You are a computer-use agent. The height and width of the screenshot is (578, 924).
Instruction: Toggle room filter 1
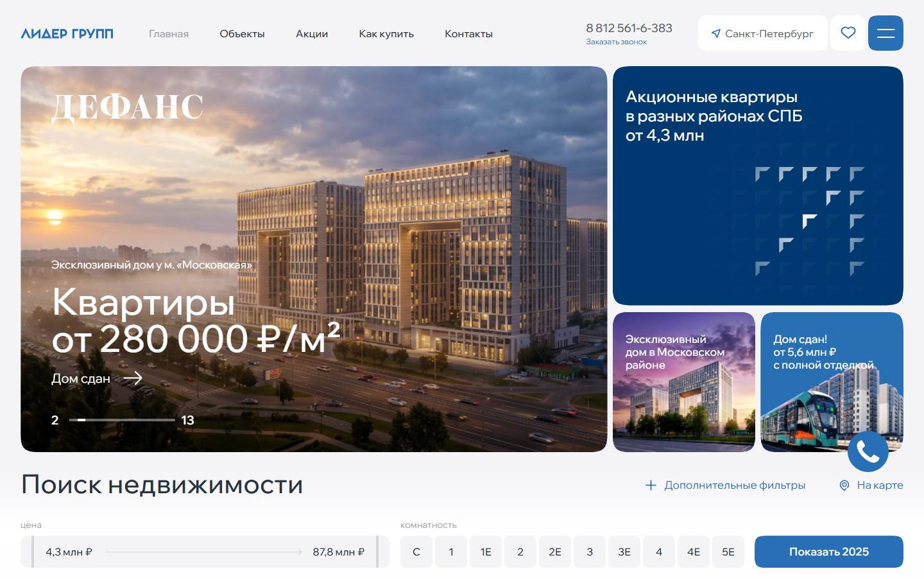(x=451, y=552)
